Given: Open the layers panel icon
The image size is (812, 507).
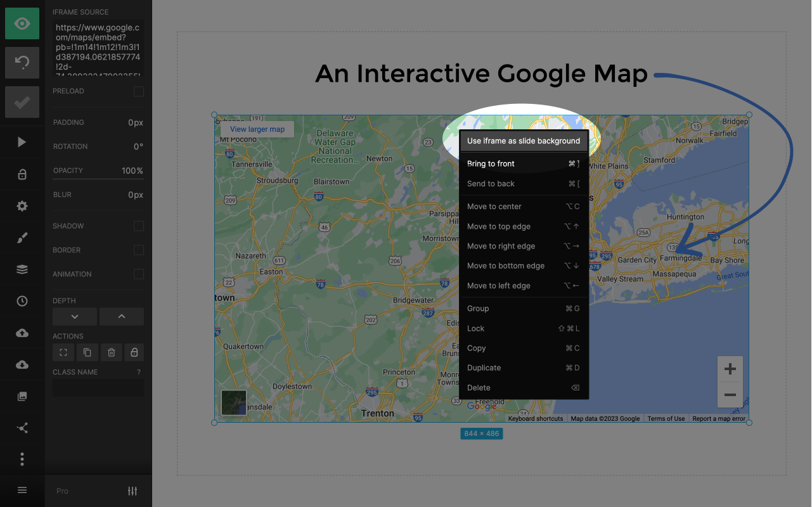Looking at the screenshot, I should pyautogui.click(x=22, y=269).
